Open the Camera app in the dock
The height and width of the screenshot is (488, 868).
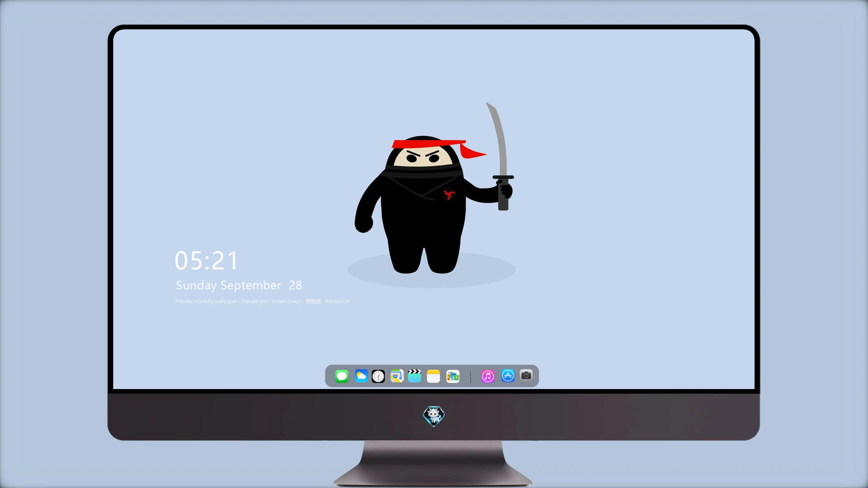[526, 375]
